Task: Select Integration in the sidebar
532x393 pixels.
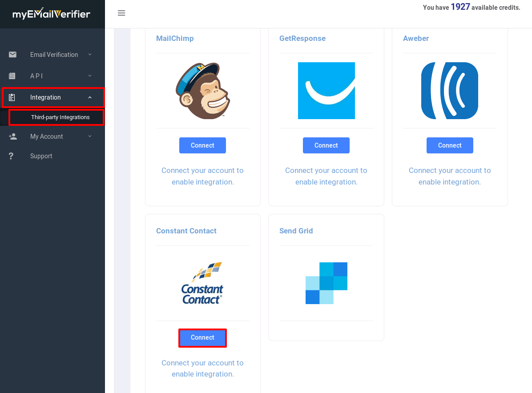Action: [x=52, y=97]
